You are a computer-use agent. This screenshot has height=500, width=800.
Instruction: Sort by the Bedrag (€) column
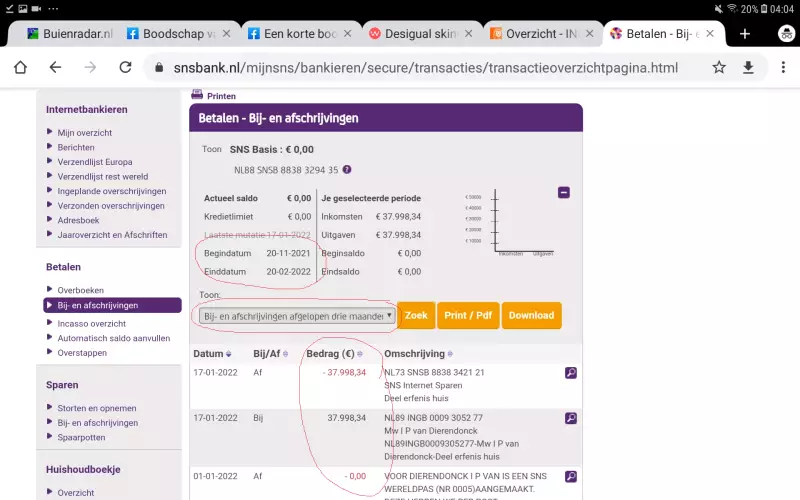[x=360, y=354]
